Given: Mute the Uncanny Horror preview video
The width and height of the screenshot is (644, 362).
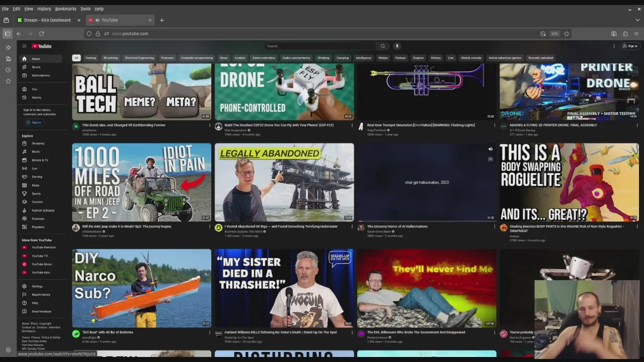Looking at the screenshot, I should pos(491,149).
